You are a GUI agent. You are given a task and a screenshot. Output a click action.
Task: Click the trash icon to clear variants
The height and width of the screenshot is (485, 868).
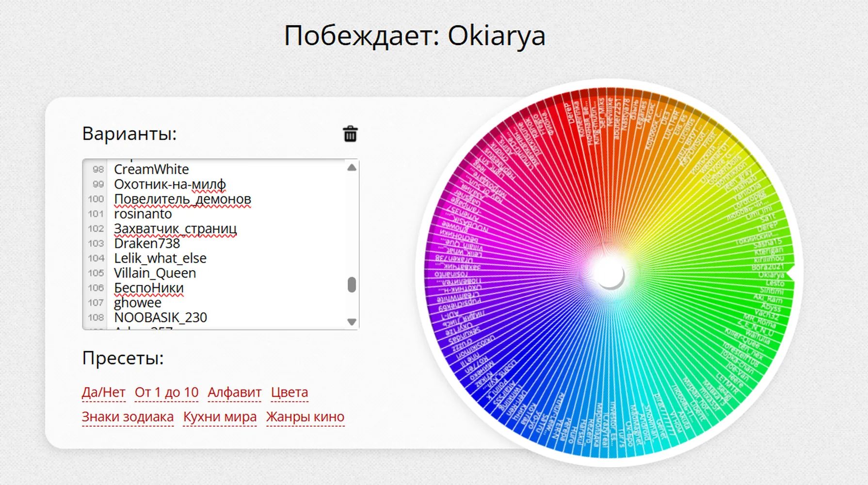[x=350, y=134]
